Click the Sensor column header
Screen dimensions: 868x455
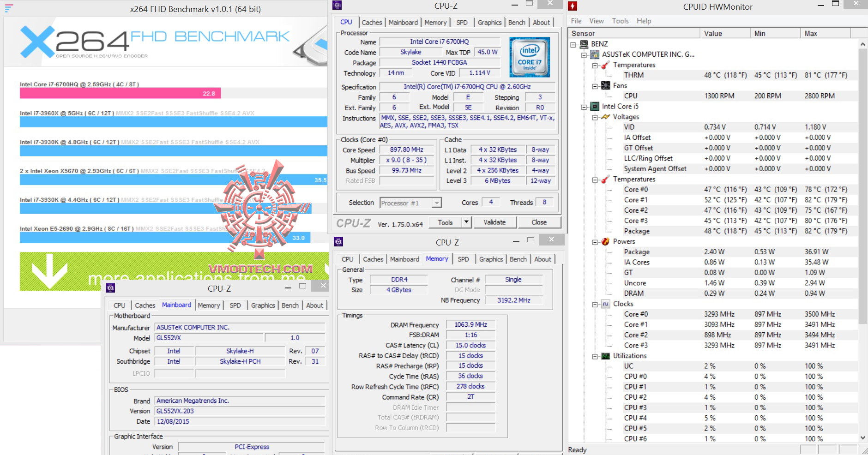(634, 33)
